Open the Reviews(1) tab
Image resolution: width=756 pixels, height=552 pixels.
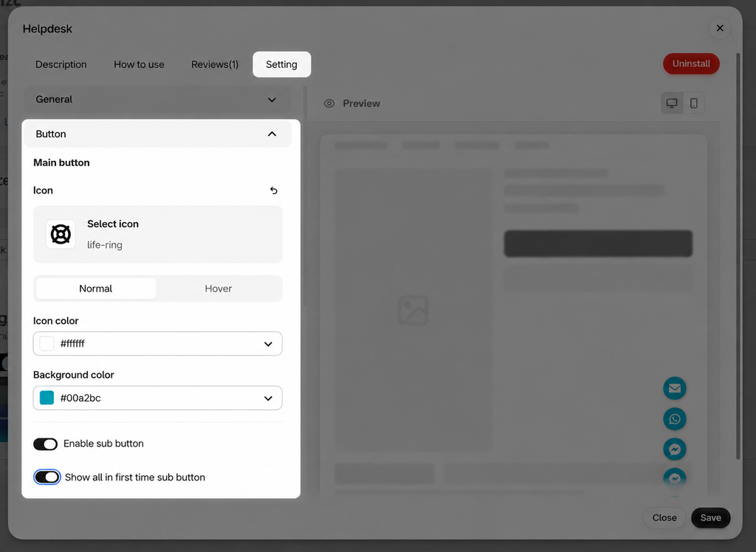click(215, 65)
